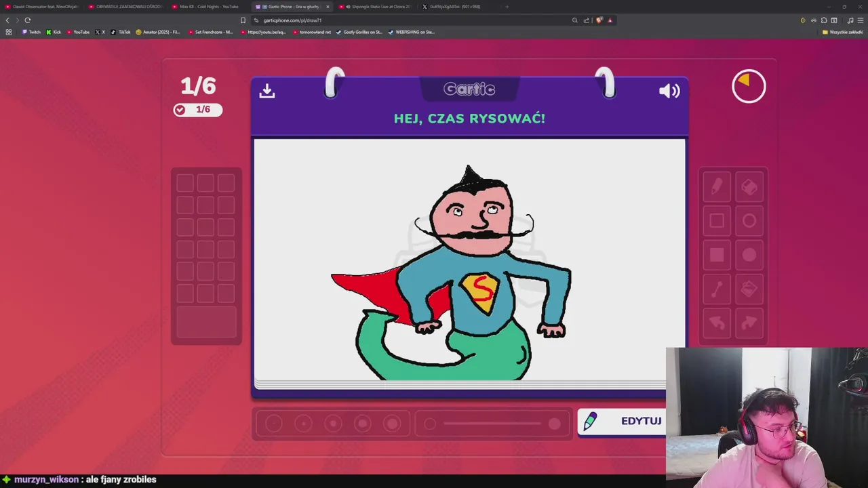Switch to OBYWATELE ZAATAKOWALI tab
Image resolution: width=868 pixels, height=488 pixels.
pyautogui.click(x=125, y=7)
